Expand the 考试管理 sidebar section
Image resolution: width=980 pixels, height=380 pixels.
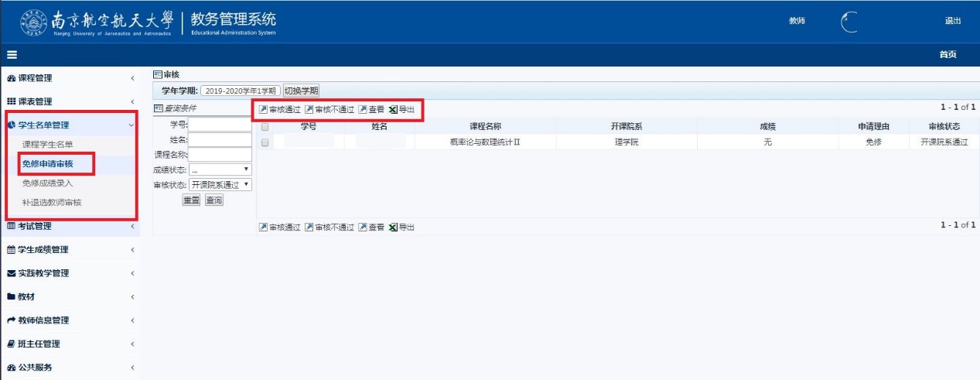pos(70,226)
